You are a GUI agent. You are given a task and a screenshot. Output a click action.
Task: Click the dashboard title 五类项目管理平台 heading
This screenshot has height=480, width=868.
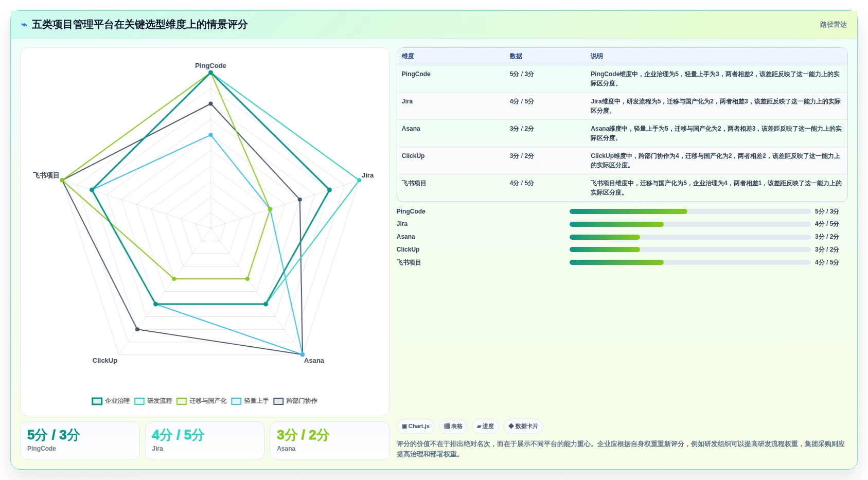pyautogui.click(x=139, y=25)
